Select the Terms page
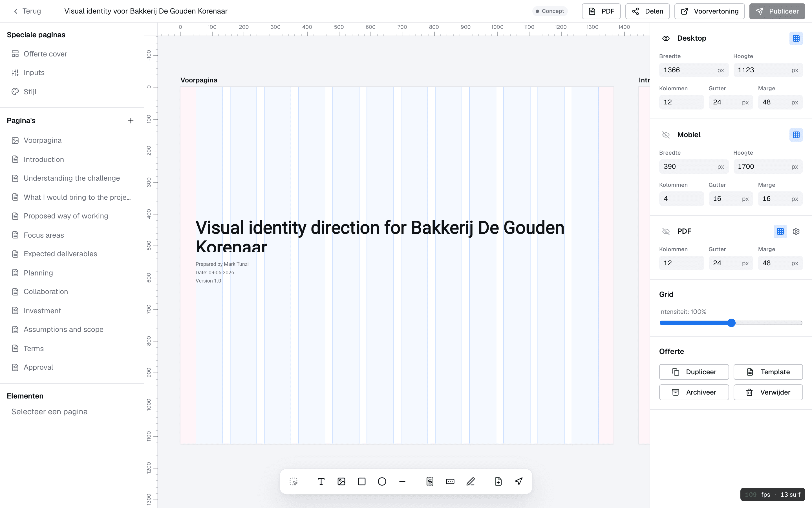This screenshot has width=812, height=508. [x=72, y=349]
